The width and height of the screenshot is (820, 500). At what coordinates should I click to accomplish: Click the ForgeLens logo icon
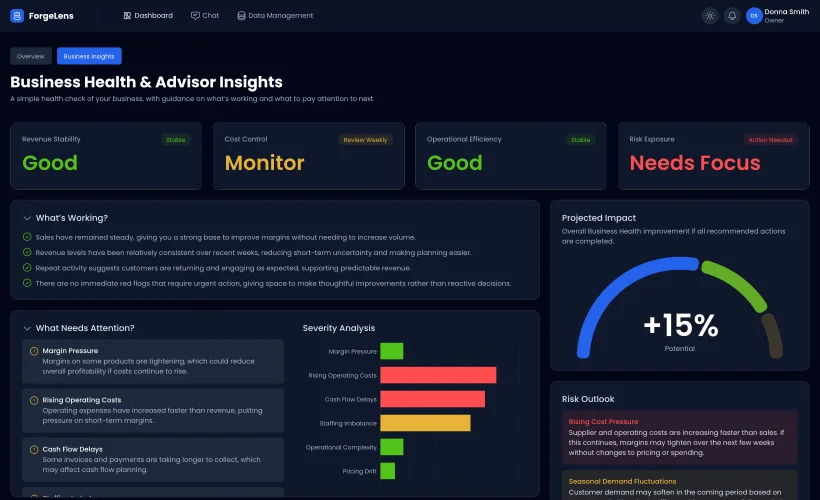coord(17,16)
